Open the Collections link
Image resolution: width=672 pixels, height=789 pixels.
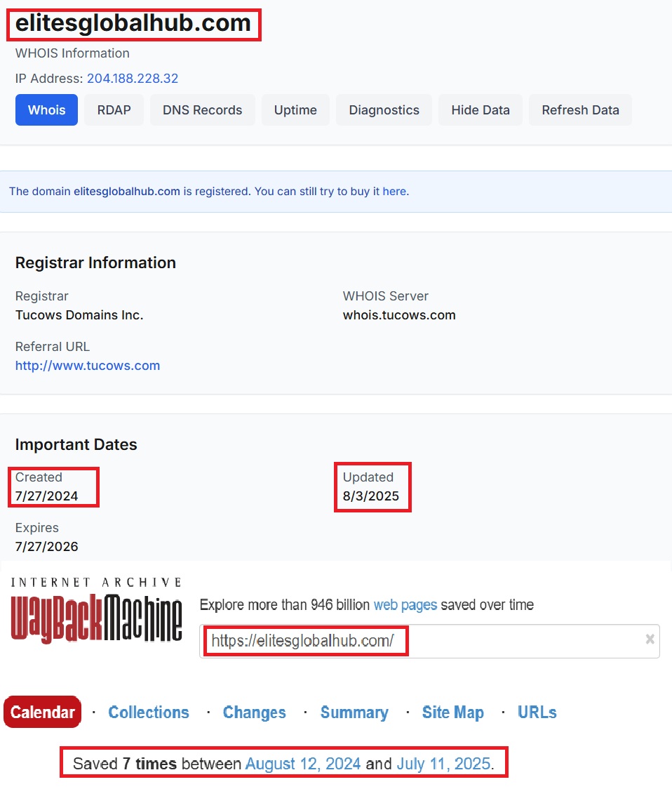pos(149,712)
